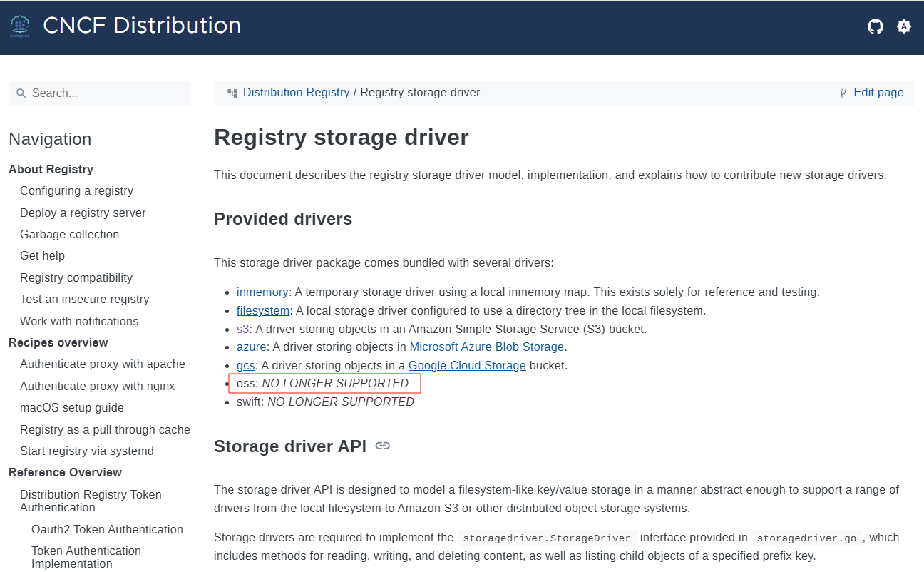Image resolution: width=924 pixels, height=572 pixels.
Task: Click the CNCF Distribution logo icon
Action: (20, 26)
